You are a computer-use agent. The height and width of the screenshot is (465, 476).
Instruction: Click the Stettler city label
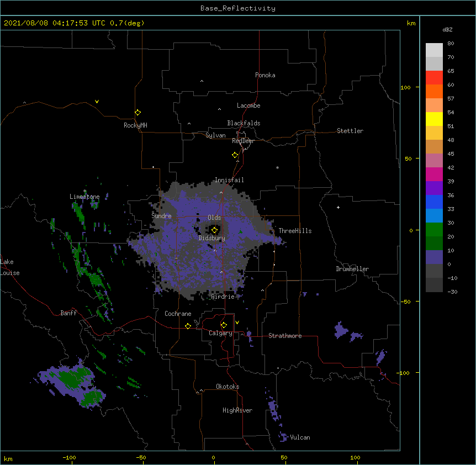[x=350, y=131]
